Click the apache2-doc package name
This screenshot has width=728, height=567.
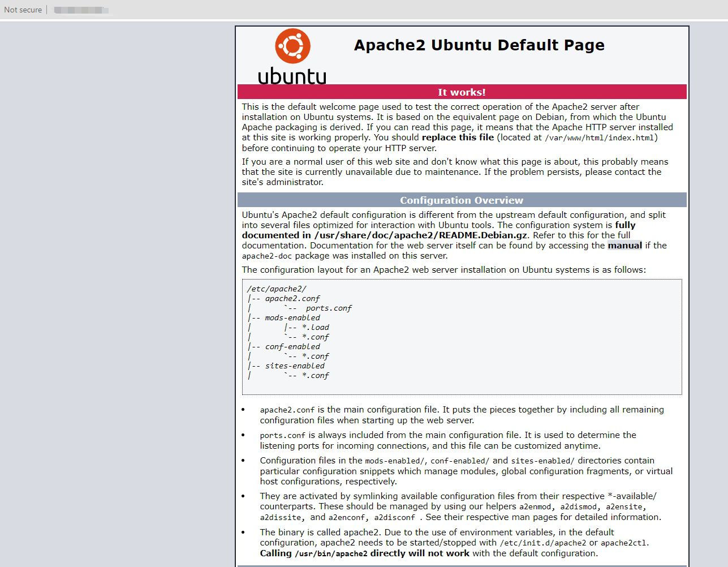[267, 256]
